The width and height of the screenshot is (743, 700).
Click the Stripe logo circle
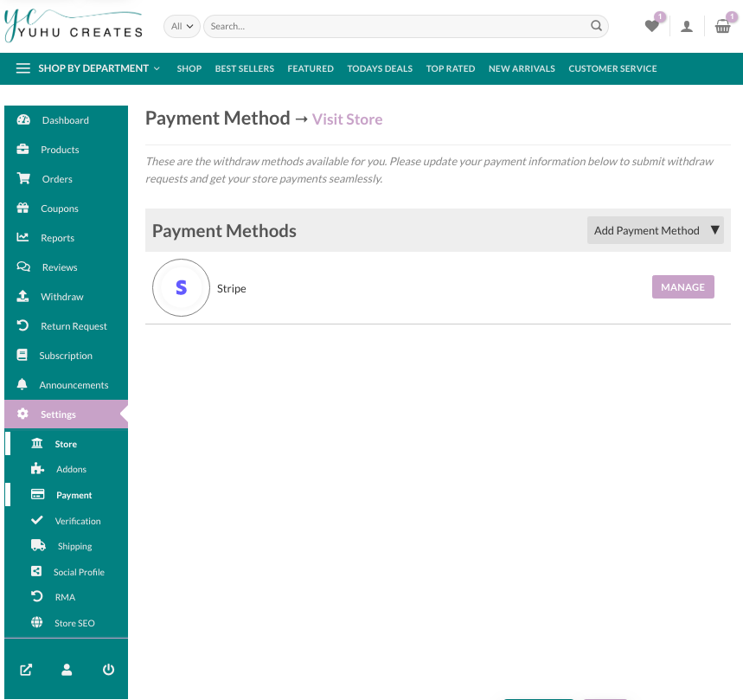[x=181, y=287]
